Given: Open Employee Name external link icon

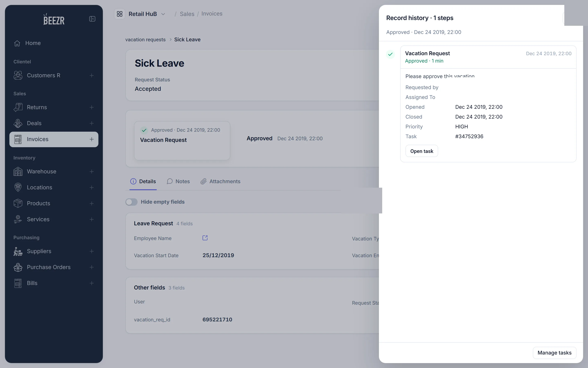Looking at the screenshot, I should point(205,238).
